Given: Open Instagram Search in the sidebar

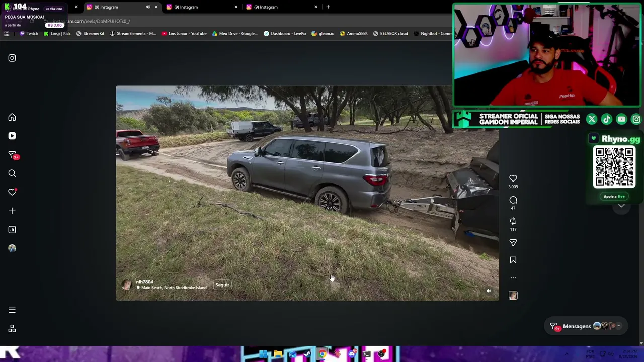Looking at the screenshot, I should coord(12,173).
